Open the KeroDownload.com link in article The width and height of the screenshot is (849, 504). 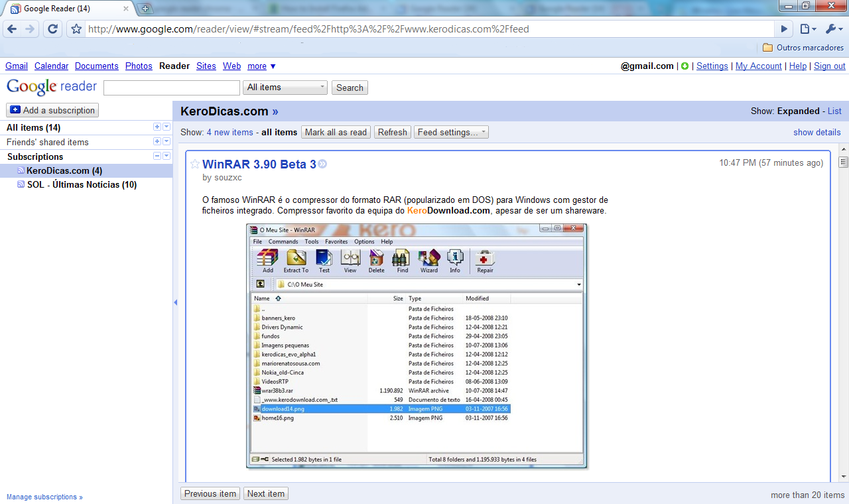click(448, 211)
